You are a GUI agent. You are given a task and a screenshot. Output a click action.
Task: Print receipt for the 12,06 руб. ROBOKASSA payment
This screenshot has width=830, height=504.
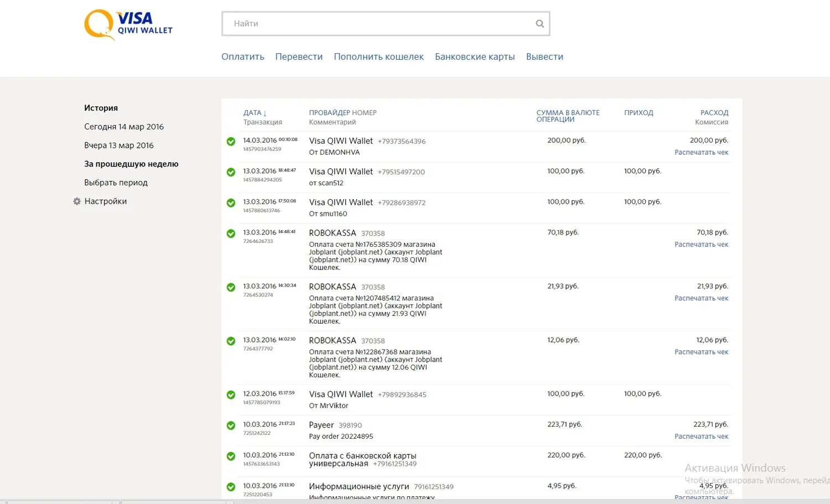701,352
